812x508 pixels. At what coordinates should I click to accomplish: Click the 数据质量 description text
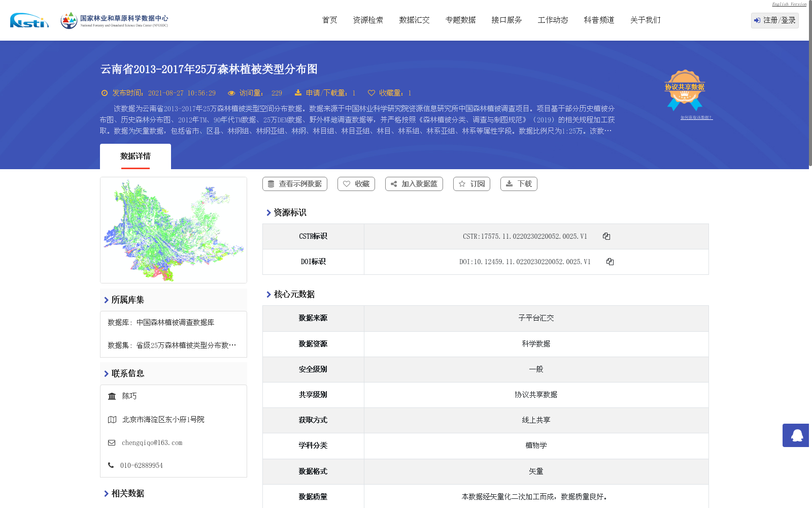coord(535,497)
